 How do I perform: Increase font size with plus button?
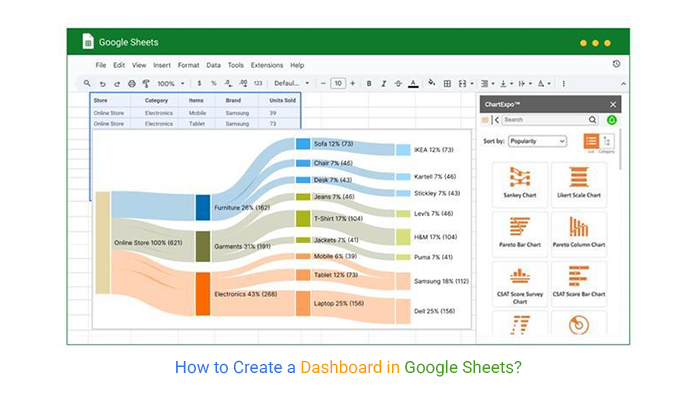353,83
